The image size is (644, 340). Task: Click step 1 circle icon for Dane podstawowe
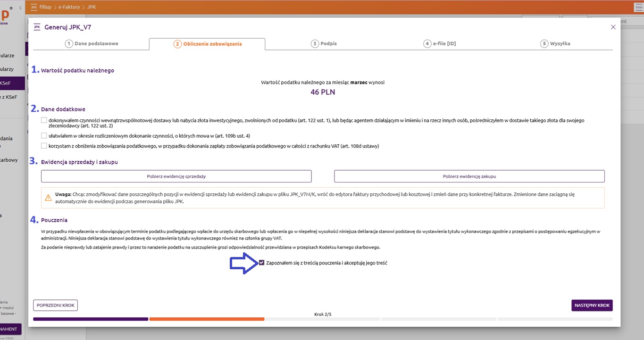click(x=69, y=44)
